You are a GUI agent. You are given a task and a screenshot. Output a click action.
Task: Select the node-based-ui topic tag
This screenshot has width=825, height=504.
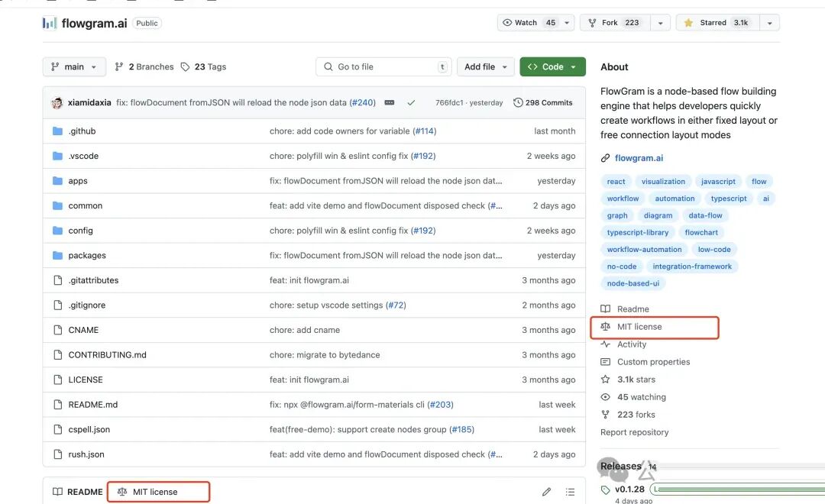(x=633, y=283)
